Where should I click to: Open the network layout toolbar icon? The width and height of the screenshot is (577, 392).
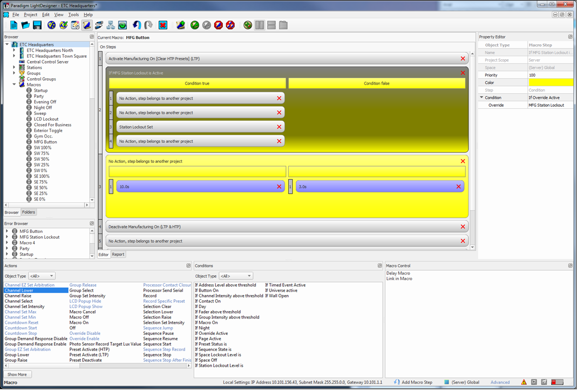111,25
